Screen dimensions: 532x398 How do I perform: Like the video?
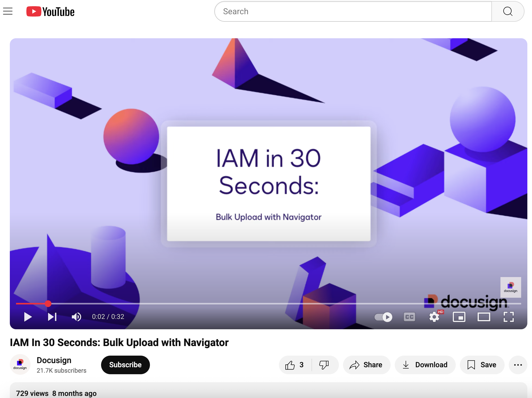coord(295,365)
